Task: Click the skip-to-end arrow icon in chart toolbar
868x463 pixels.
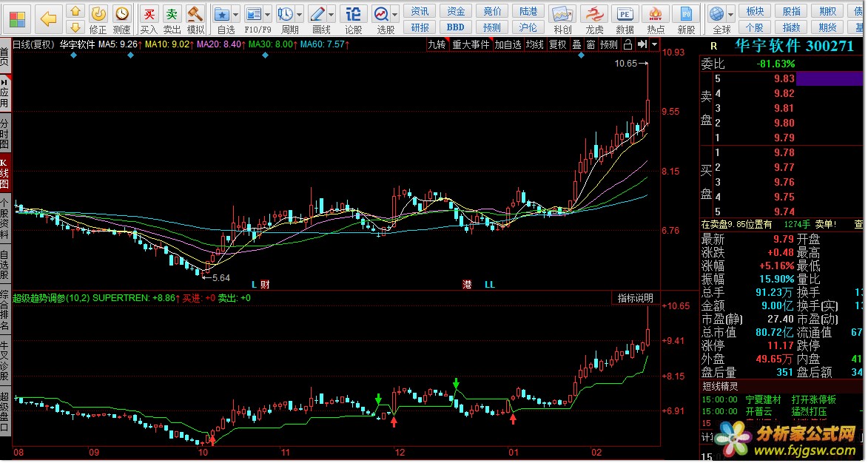Action: pos(642,44)
